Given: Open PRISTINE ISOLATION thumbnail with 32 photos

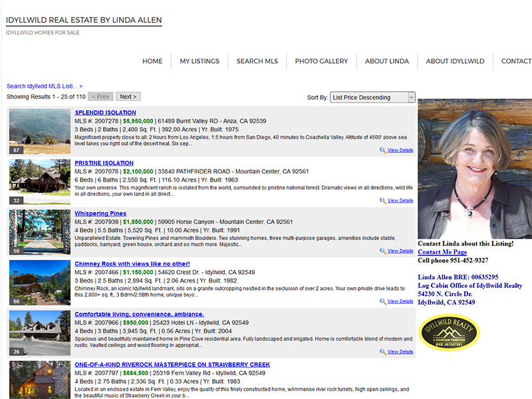Looking at the screenshot, I should [x=40, y=182].
